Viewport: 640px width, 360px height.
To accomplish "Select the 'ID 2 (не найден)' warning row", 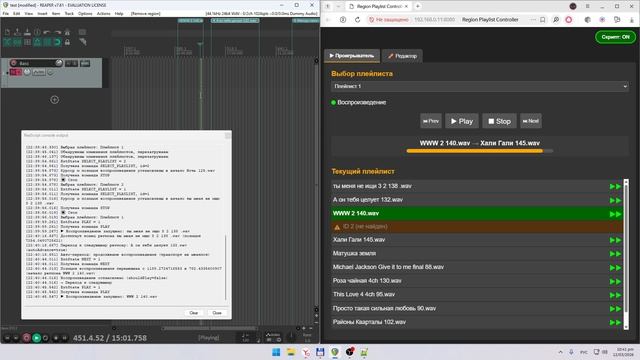I will point(477,227).
